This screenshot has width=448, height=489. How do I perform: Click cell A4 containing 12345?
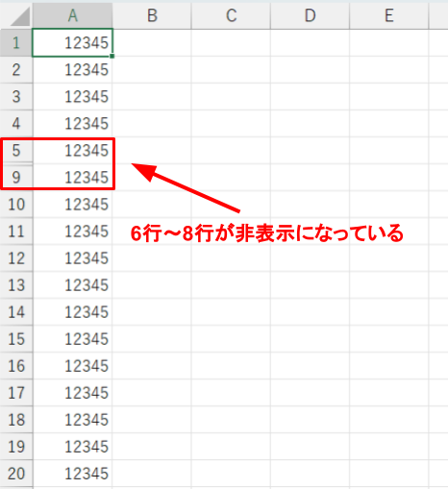[x=72, y=124]
